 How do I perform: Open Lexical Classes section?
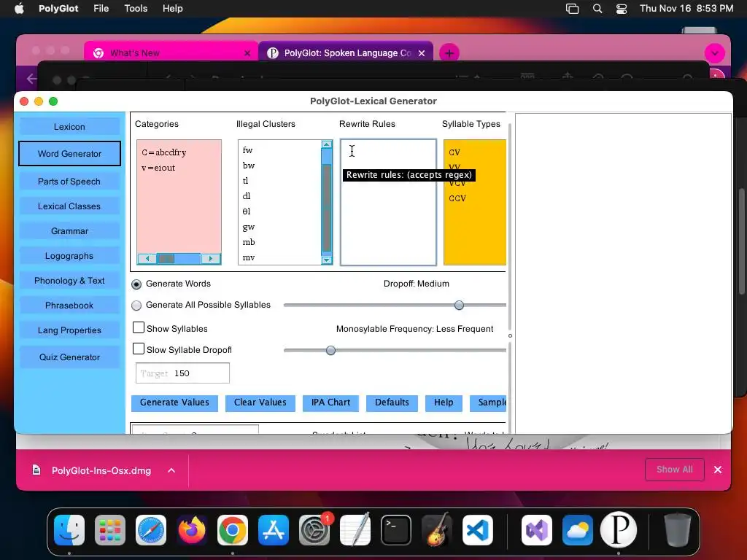coord(69,206)
